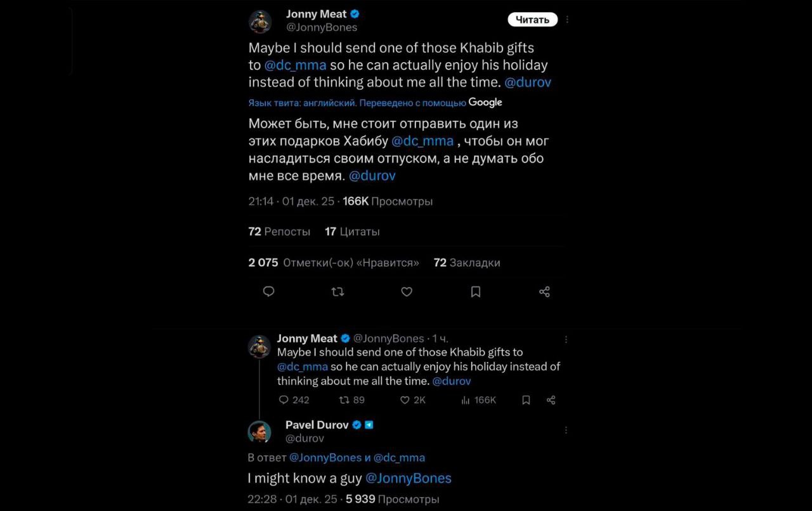The width and height of the screenshot is (812, 511).
Task: Open more options menu on quoted tweet
Action: (566, 340)
